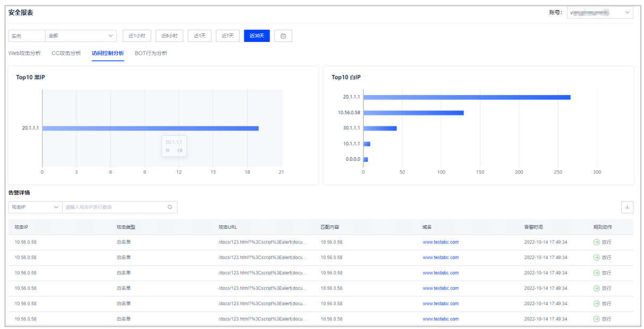The height and width of the screenshot is (329, 644).
Task: Switch to the CC攻击分析 tab
Action: pos(66,53)
